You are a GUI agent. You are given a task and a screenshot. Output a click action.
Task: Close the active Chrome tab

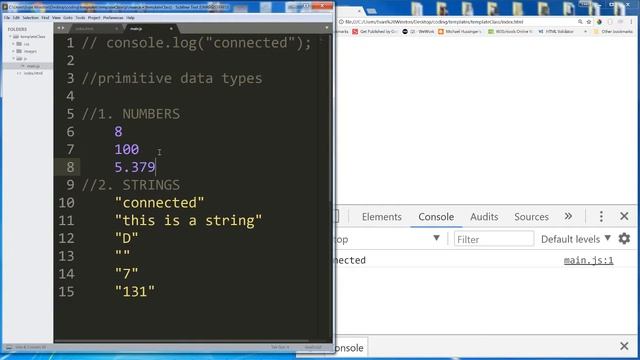click(359, 11)
